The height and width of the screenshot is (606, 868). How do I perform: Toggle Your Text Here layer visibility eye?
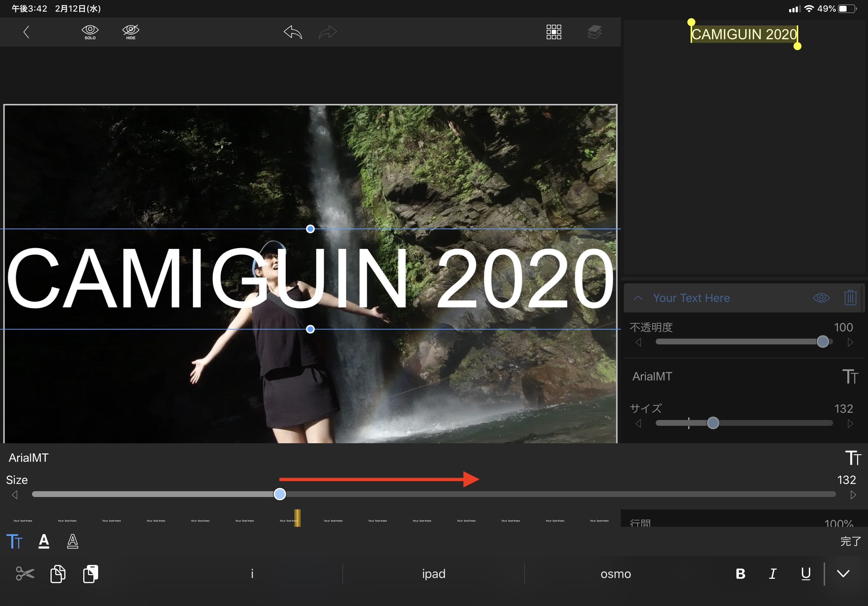[821, 298]
